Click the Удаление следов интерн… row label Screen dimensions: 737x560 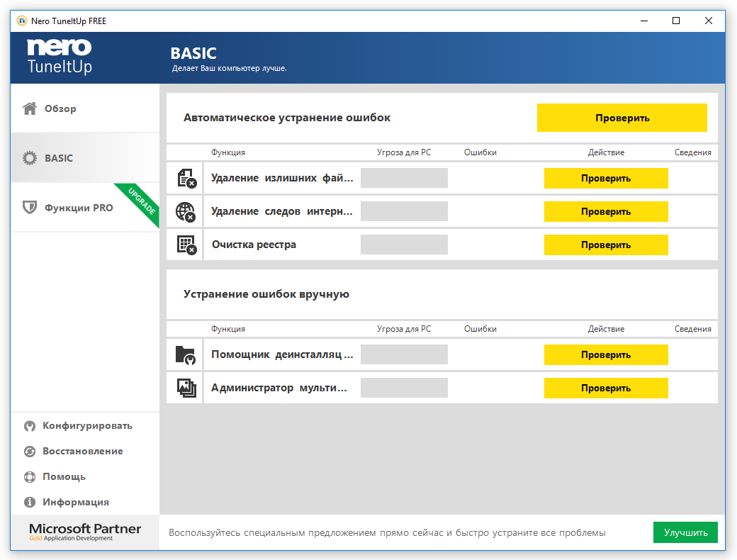(281, 211)
